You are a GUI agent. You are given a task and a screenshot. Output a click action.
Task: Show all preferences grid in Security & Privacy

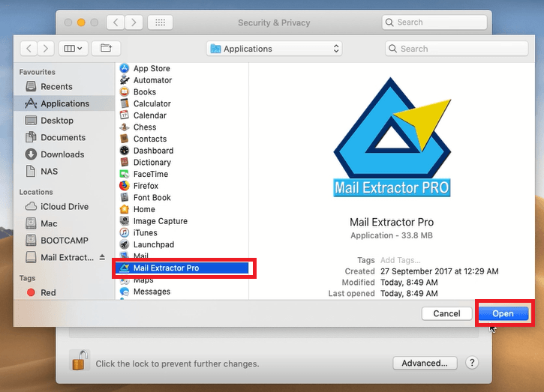161,22
